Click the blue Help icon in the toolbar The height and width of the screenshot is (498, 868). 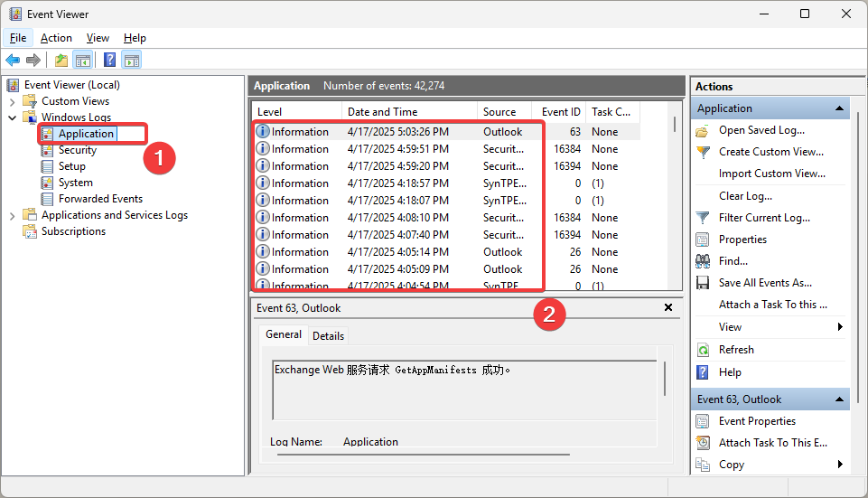click(x=109, y=61)
